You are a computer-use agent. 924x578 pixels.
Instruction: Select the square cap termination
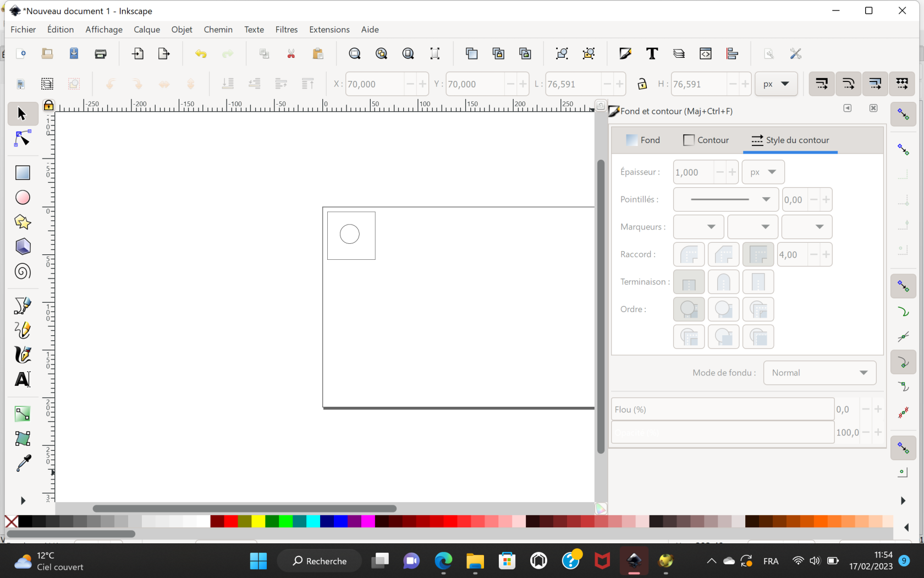(x=758, y=282)
